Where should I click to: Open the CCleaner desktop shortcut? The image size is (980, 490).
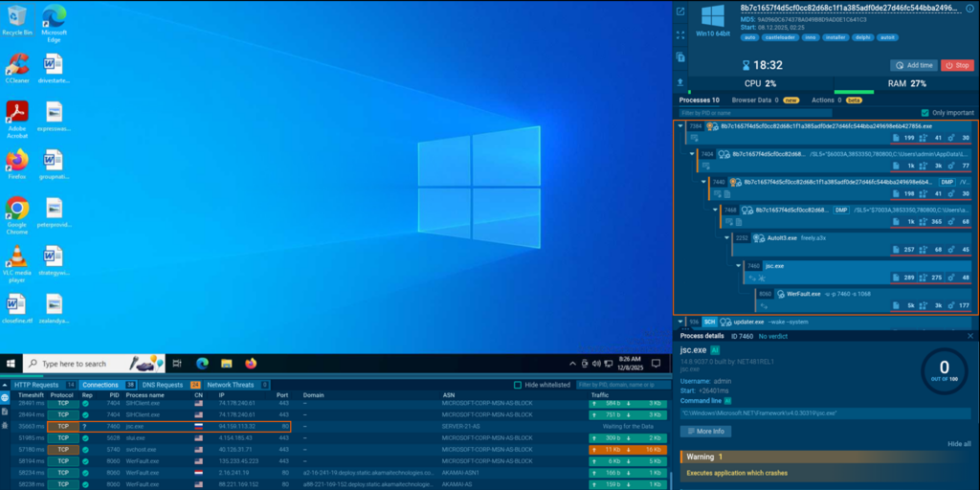pos(16,69)
